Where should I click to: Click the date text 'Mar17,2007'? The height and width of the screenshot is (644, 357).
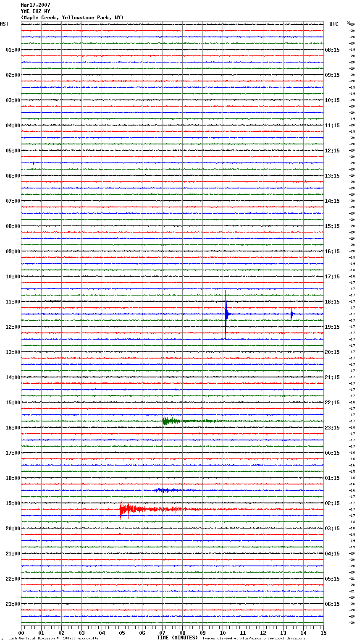tap(35, 5)
